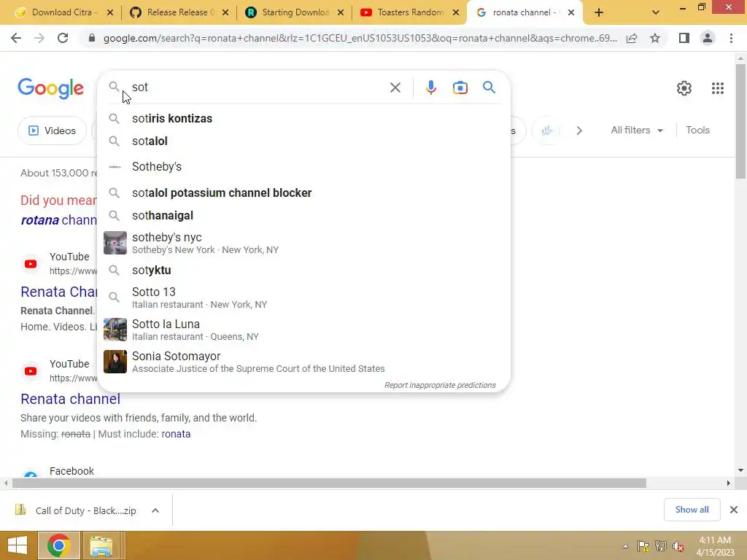Open the Windows Start menu
Image resolution: width=747 pixels, height=560 pixels.
click(x=18, y=545)
